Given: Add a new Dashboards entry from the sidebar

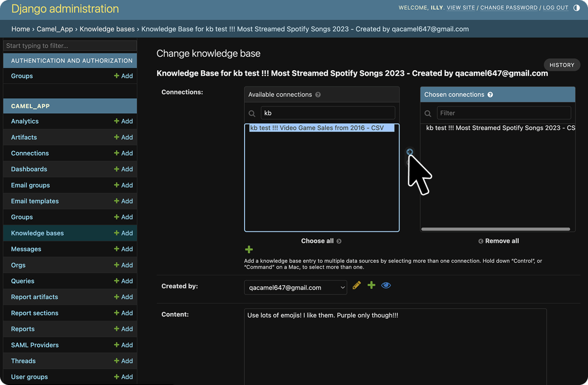Looking at the screenshot, I should [123, 169].
